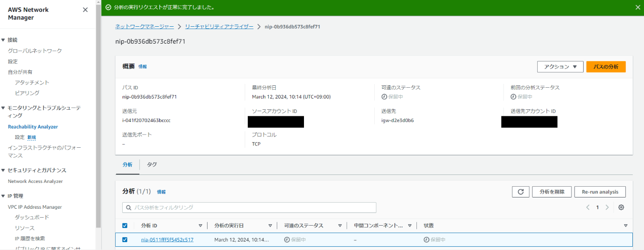Click the TCP protocol value

coord(256,144)
